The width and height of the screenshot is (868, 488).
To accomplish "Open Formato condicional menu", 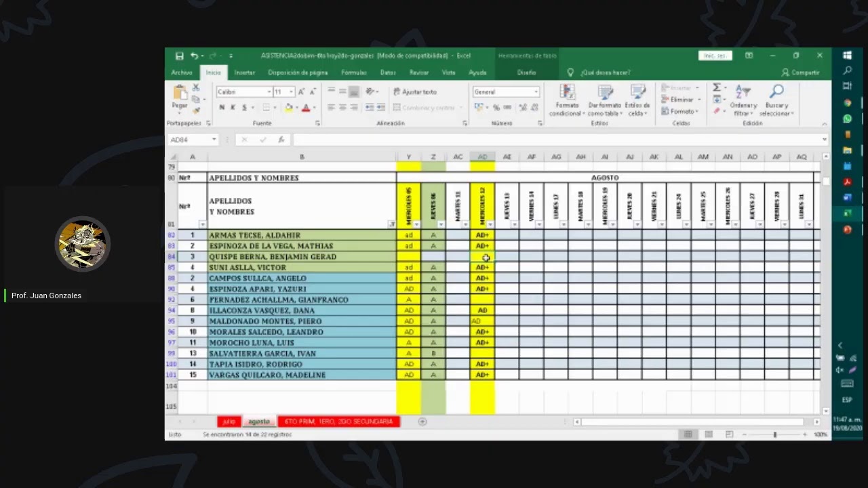I will [567, 100].
